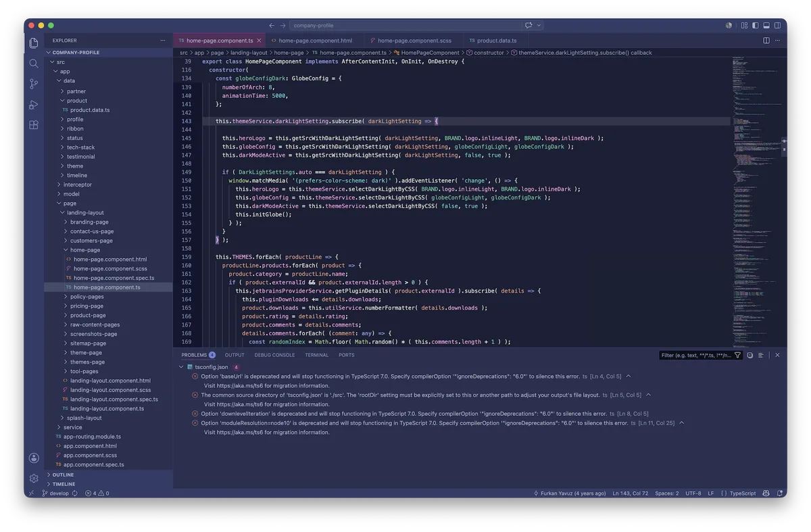Viewport: 811px width, 532px height.
Task: Click the Copilot status icon in status bar
Action: 766,493
